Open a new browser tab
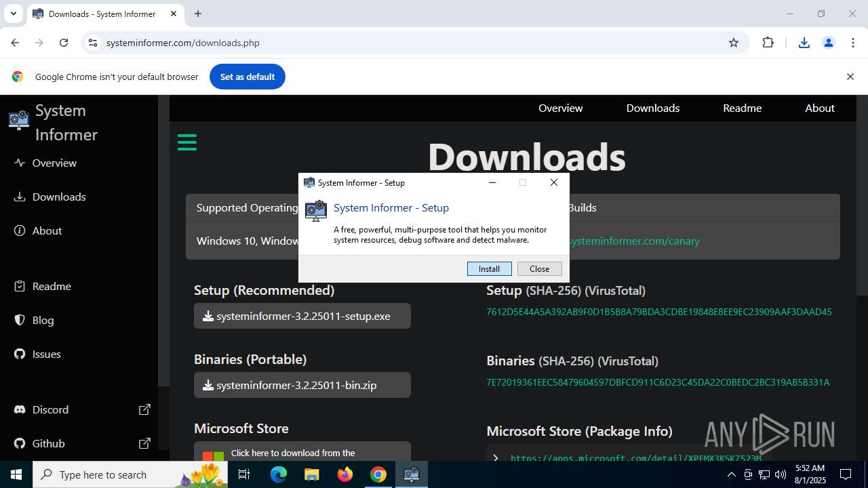This screenshot has height=488, width=868. (198, 14)
